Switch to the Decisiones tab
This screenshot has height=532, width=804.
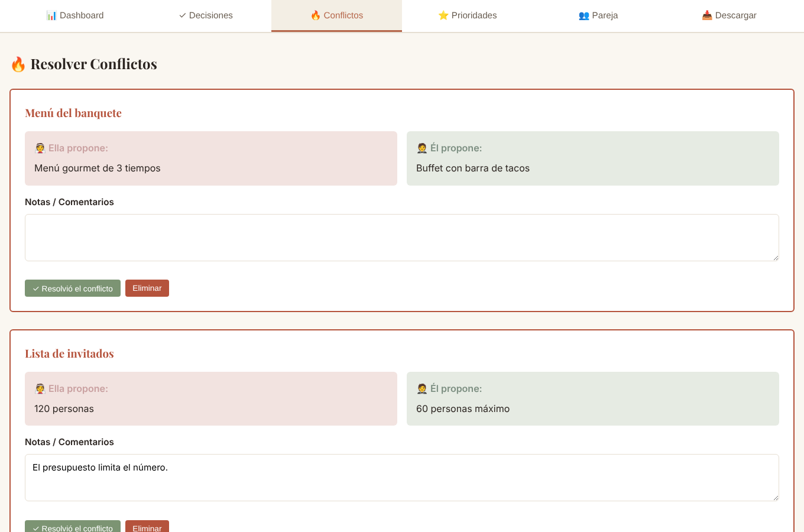[x=206, y=15]
